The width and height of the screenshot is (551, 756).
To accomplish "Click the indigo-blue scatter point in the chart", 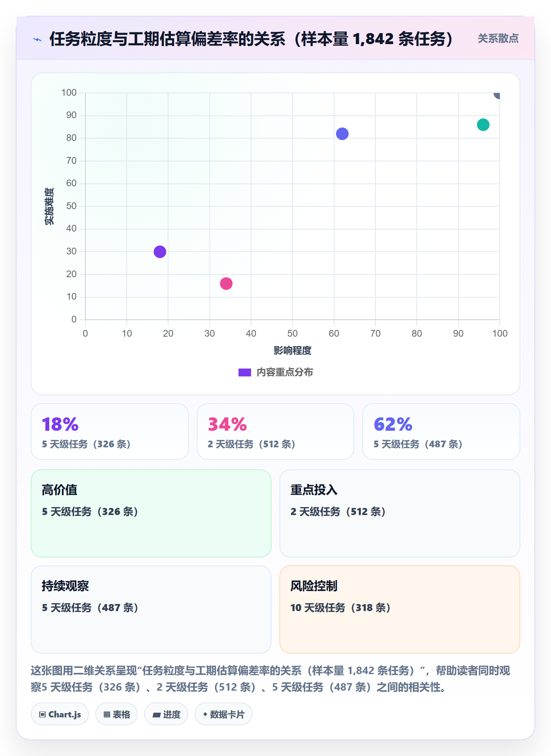I will (342, 134).
